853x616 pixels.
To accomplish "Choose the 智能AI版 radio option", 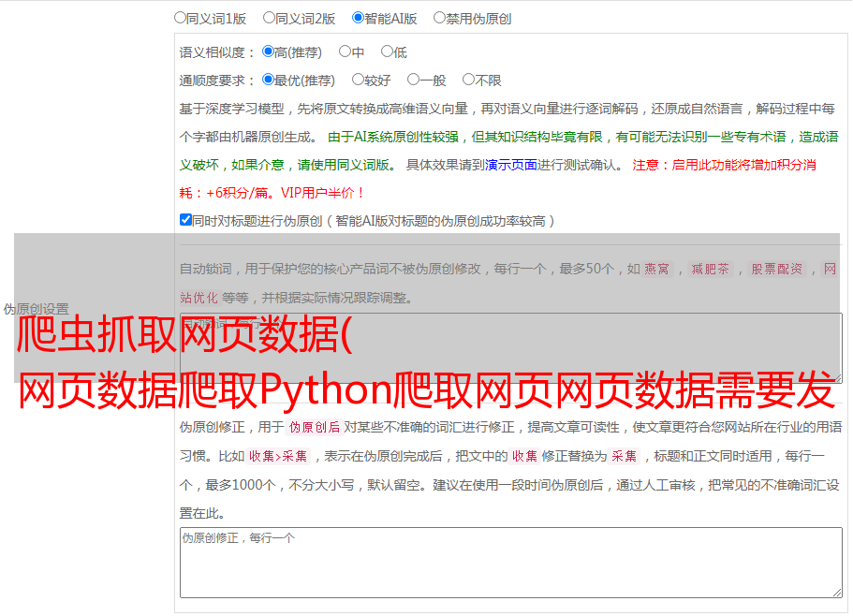I will coord(358,18).
